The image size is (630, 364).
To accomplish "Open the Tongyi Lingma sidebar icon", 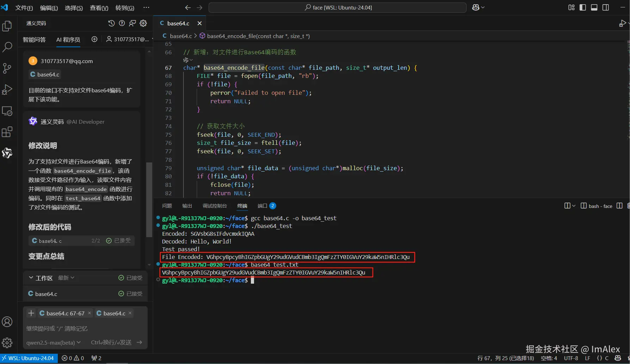I will click(7, 153).
